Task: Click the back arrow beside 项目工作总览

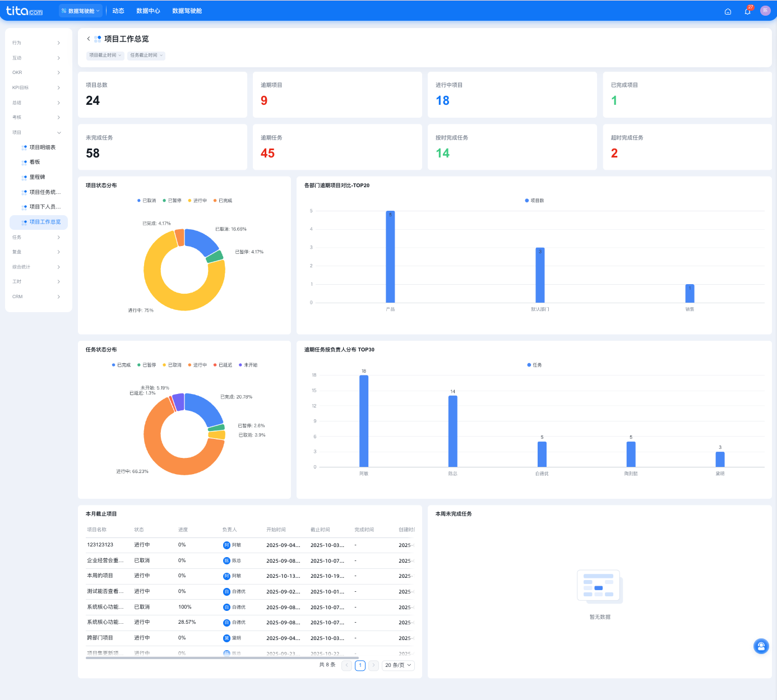Action: [x=89, y=39]
